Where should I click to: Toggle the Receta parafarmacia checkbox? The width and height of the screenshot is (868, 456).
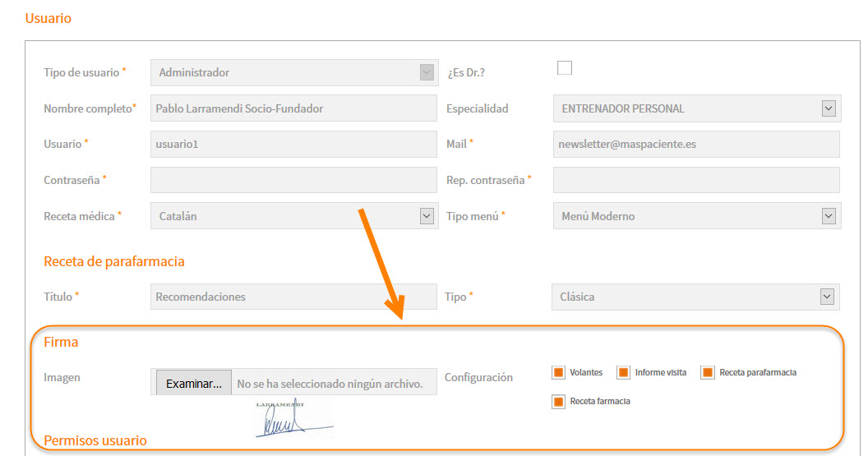click(708, 372)
